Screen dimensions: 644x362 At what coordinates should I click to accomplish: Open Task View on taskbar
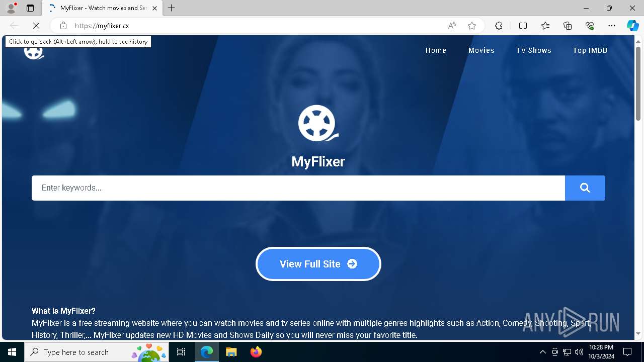click(x=182, y=352)
